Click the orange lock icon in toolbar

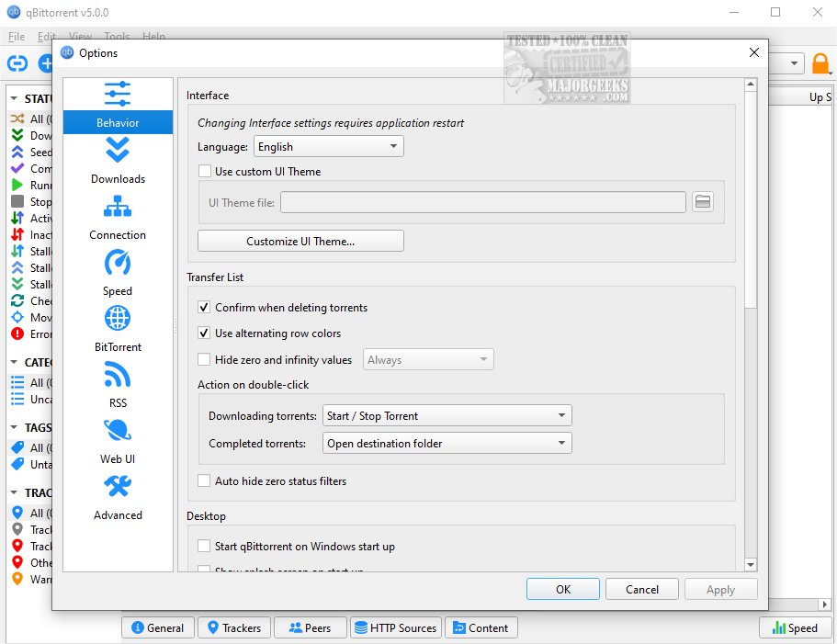(x=820, y=63)
